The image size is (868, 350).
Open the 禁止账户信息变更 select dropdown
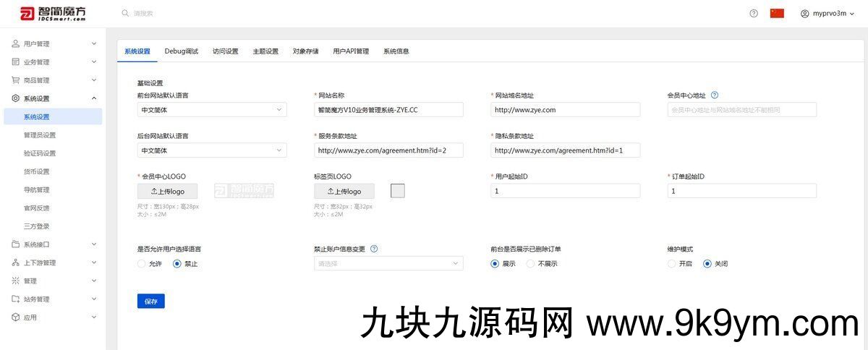(x=388, y=264)
